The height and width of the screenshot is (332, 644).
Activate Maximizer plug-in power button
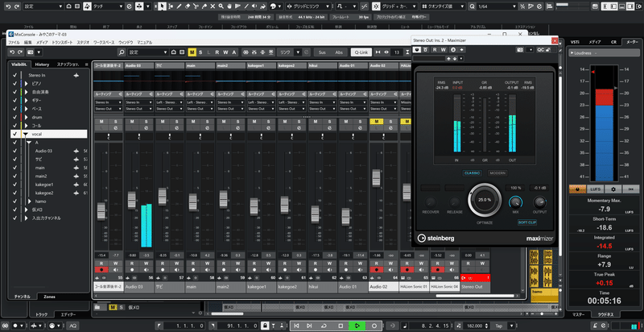pos(417,49)
